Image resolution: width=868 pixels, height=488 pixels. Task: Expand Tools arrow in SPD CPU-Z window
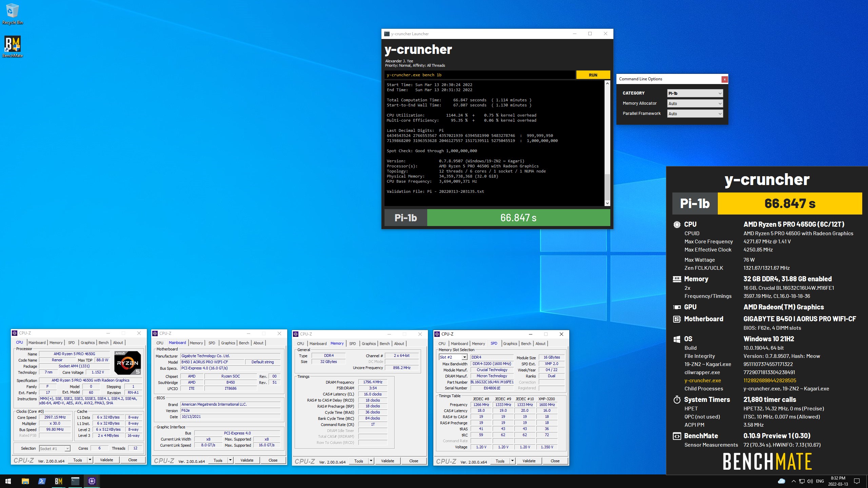(x=513, y=461)
